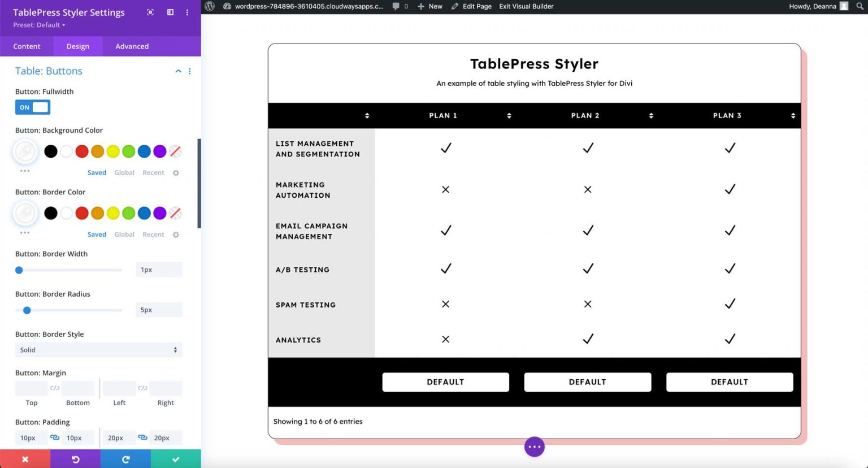Open the three-dot menu in settings header
This screenshot has width=868, height=468.
click(187, 12)
